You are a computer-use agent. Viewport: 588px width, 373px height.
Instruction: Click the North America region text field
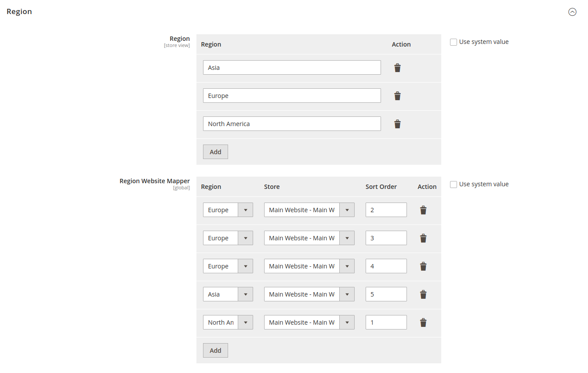tap(292, 124)
